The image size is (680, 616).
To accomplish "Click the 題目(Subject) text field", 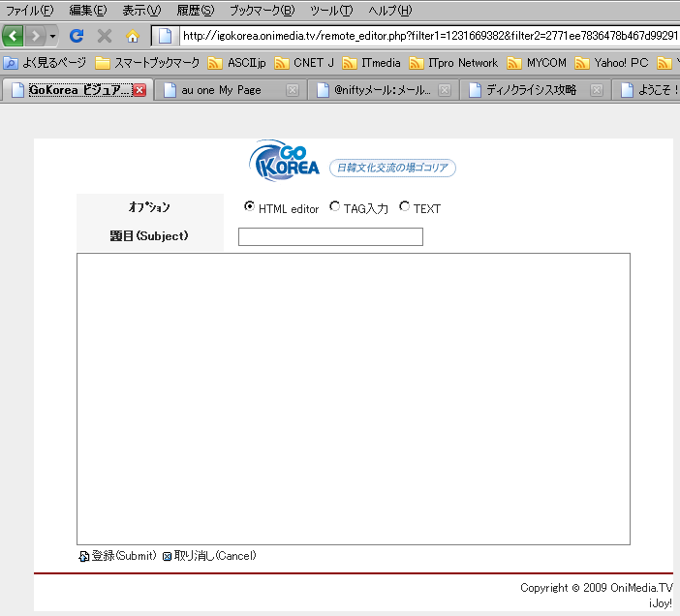I will 330,237.
